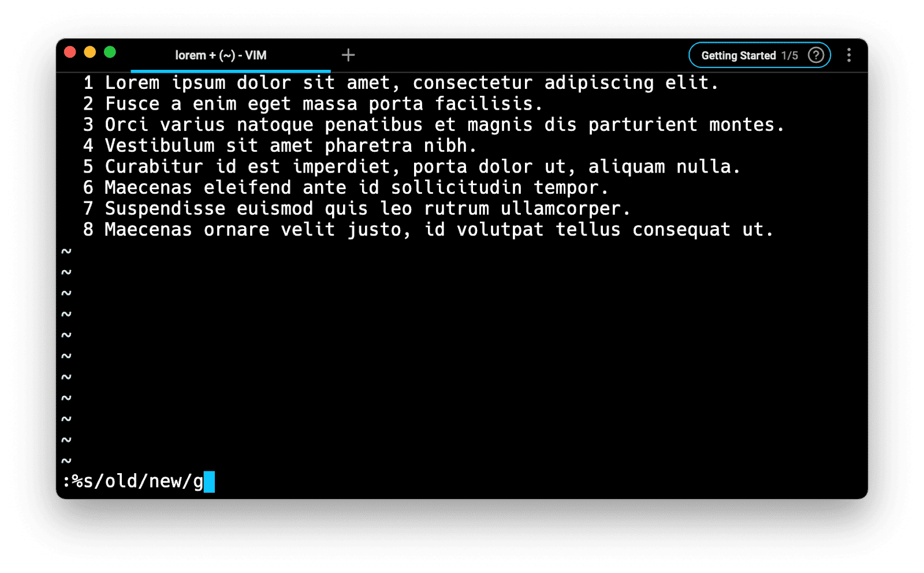Viewport: 924px width, 573px height.
Task: Open the Getting Started 1/5 guide
Action: [759, 55]
